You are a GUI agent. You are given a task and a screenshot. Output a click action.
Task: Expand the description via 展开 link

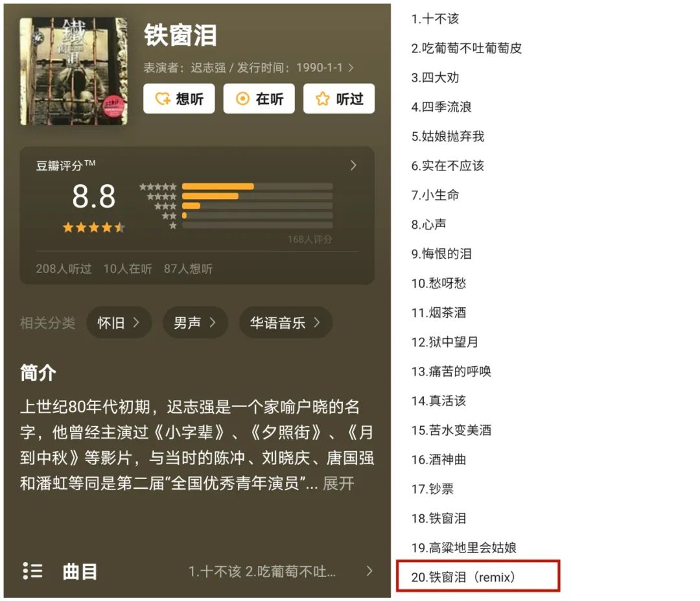pyautogui.click(x=338, y=483)
